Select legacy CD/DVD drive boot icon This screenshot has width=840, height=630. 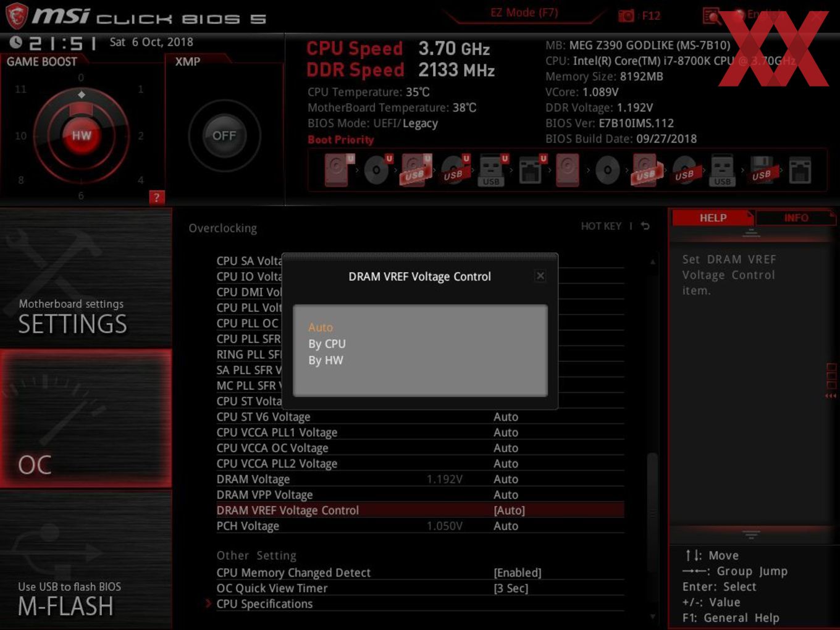pyautogui.click(x=608, y=170)
